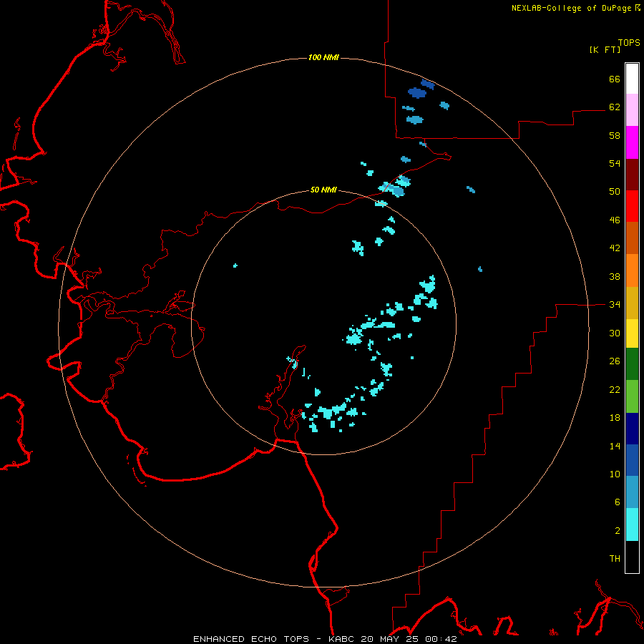Click the '58' legend value
The width and height of the screenshot is (644, 644).
point(615,135)
